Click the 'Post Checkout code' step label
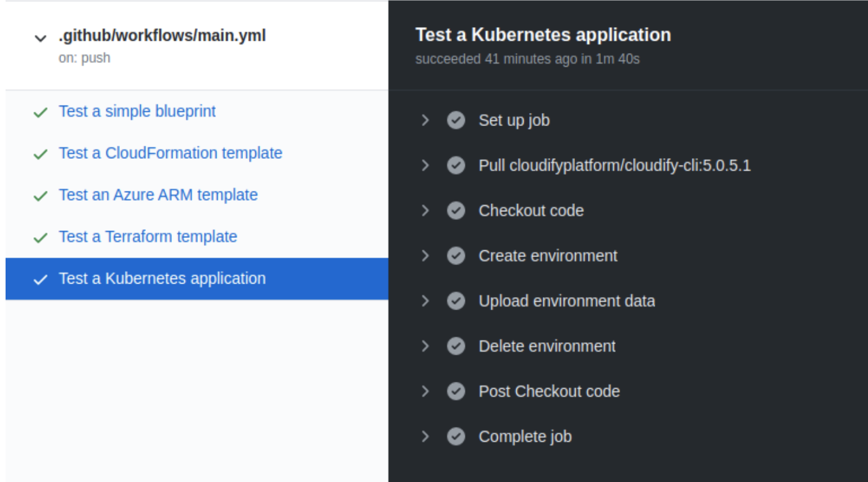 pos(549,391)
